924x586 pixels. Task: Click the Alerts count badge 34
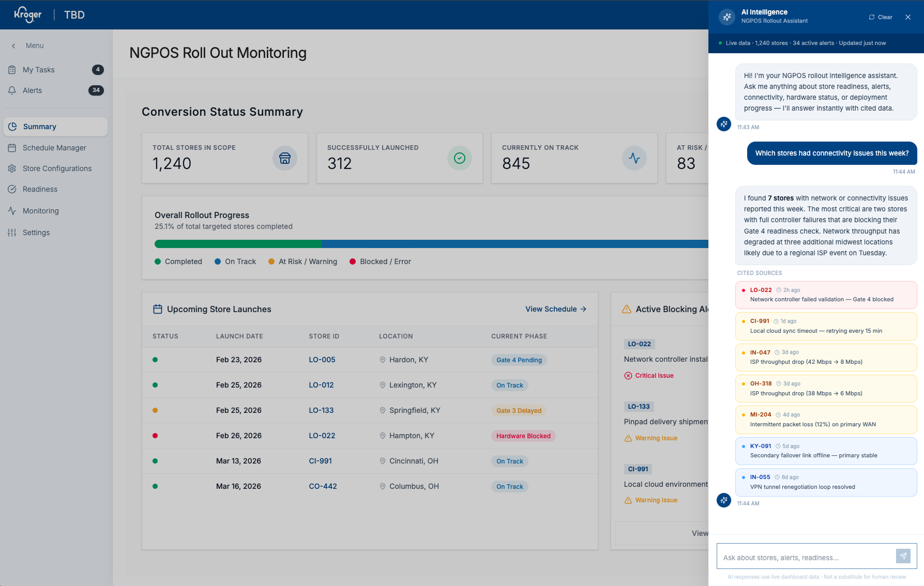[96, 90]
